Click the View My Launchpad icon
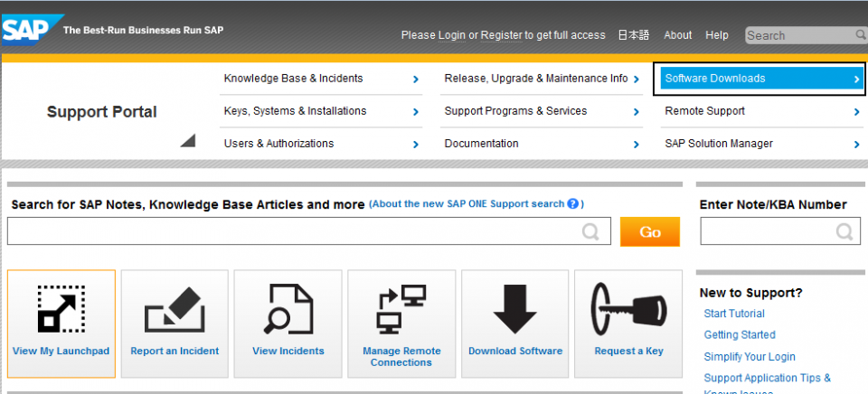Viewport: 868px width, 394px height. (61, 309)
